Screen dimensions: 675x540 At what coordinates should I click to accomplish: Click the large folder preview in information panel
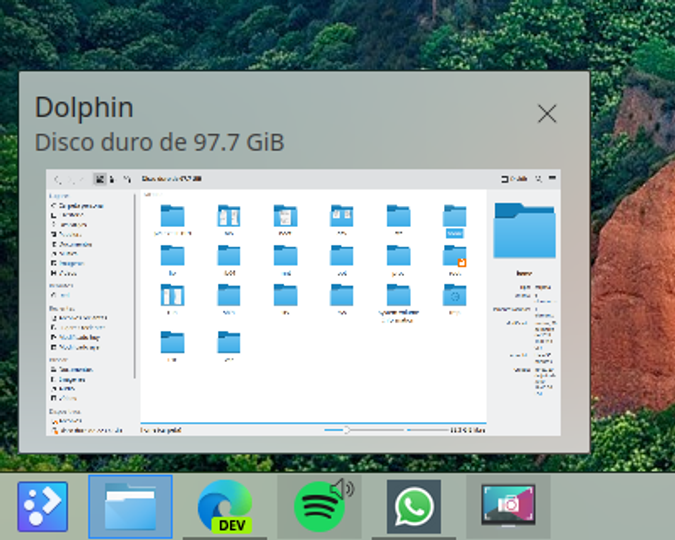click(x=524, y=230)
